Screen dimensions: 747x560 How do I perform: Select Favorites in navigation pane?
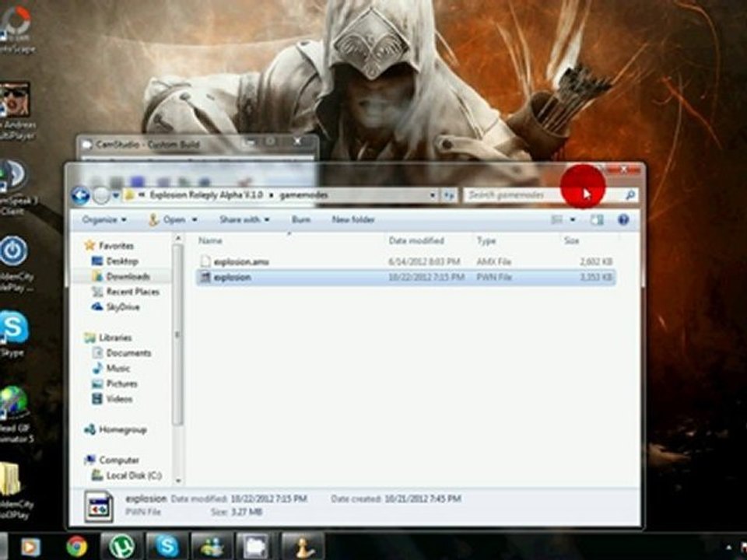point(116,246)
